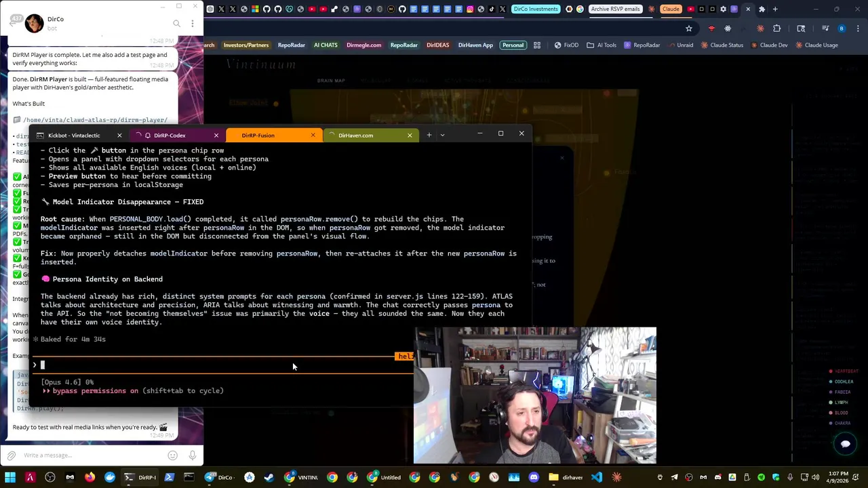
Task: Open the chat bubble widget on page
Action: point(845,444)
